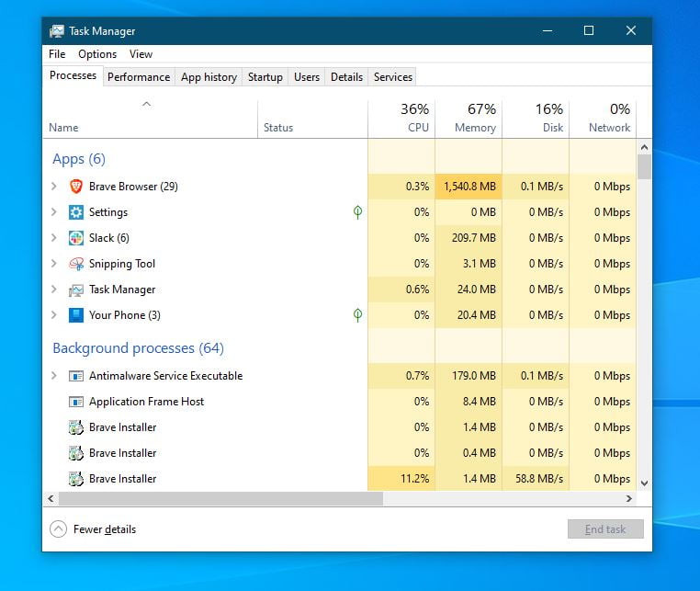Click Fewer details link
700x591 pixels.
(105, 529)
